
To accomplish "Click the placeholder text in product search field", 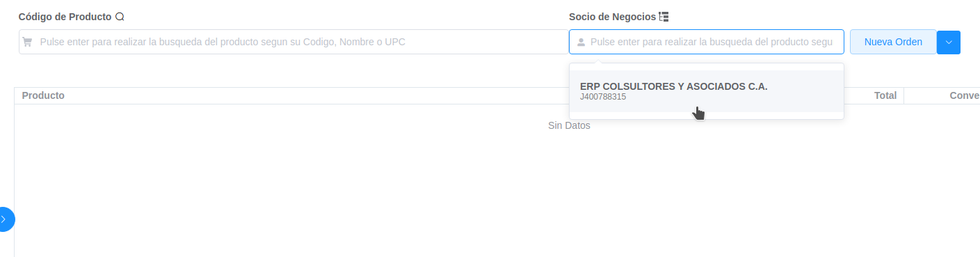I will point(223,42).
